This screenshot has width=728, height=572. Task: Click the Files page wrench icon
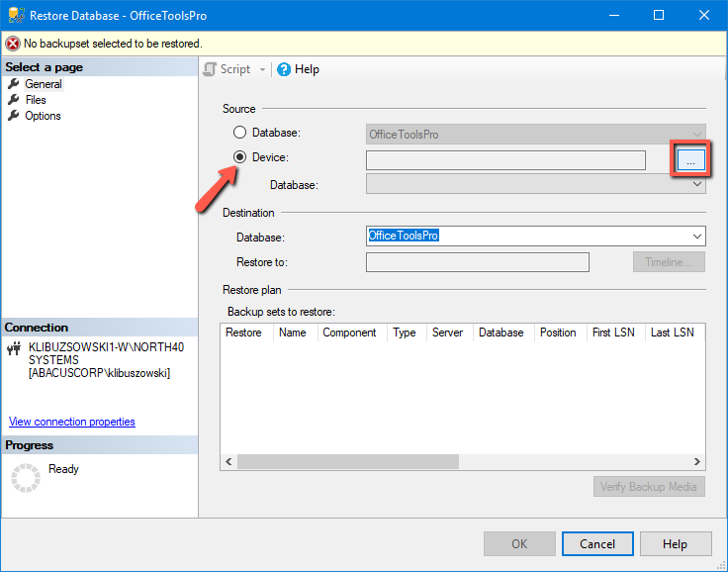click(x=14, y=99)
